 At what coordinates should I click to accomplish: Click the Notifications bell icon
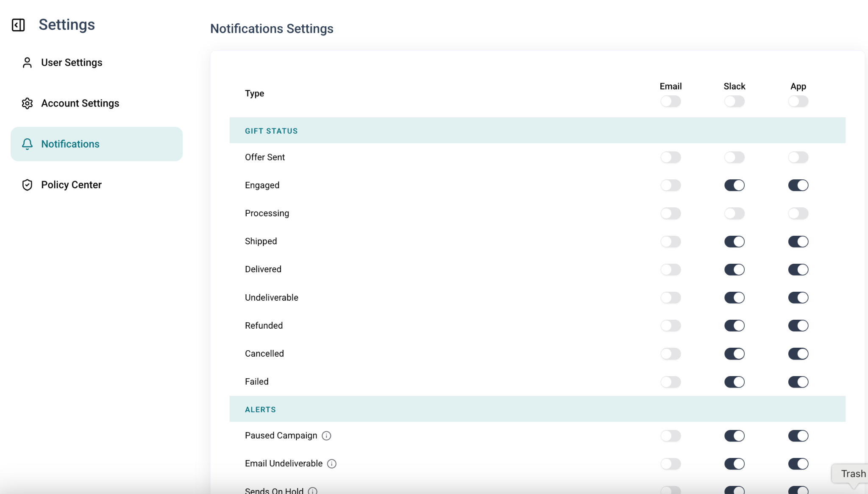pos(27,144)
